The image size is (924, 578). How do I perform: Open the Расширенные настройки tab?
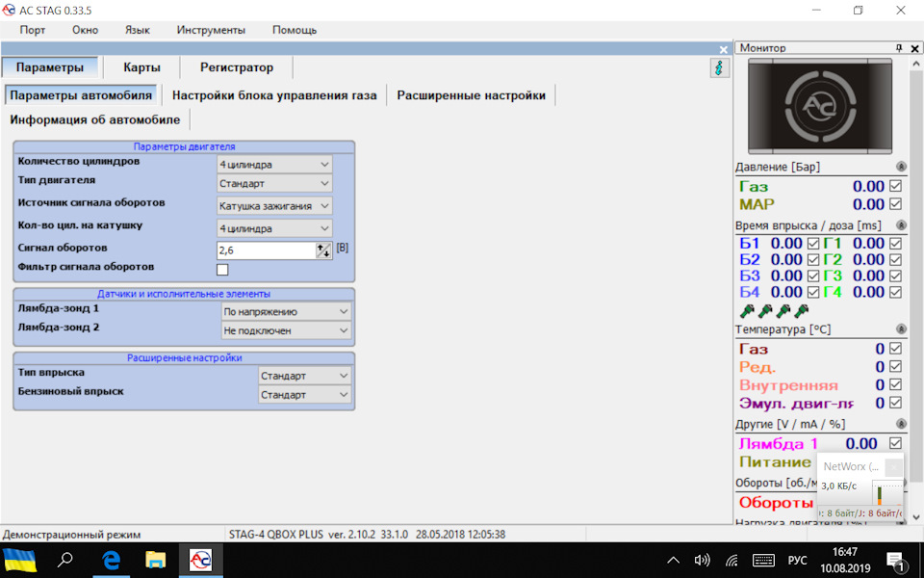472,95
